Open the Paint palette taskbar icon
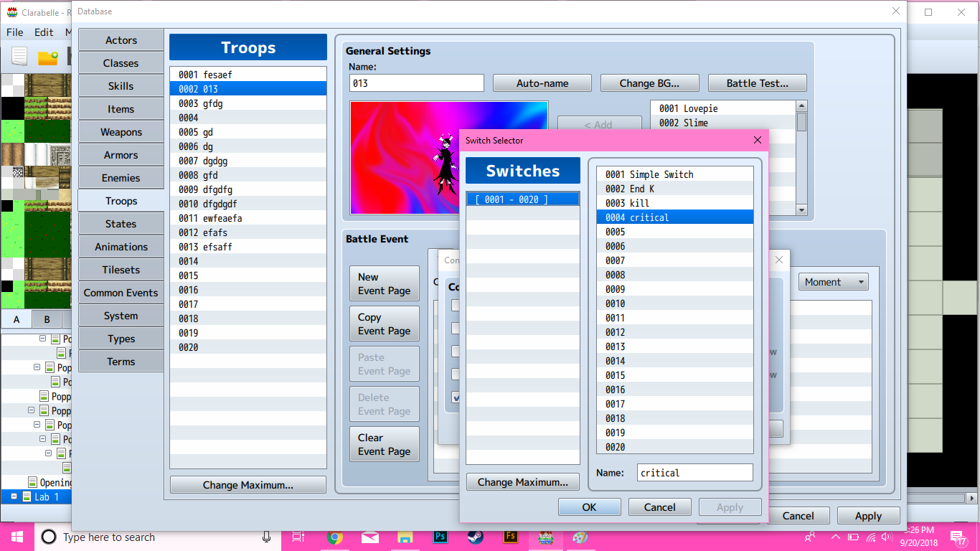This screenshot has width=980, height=551. 580,537
